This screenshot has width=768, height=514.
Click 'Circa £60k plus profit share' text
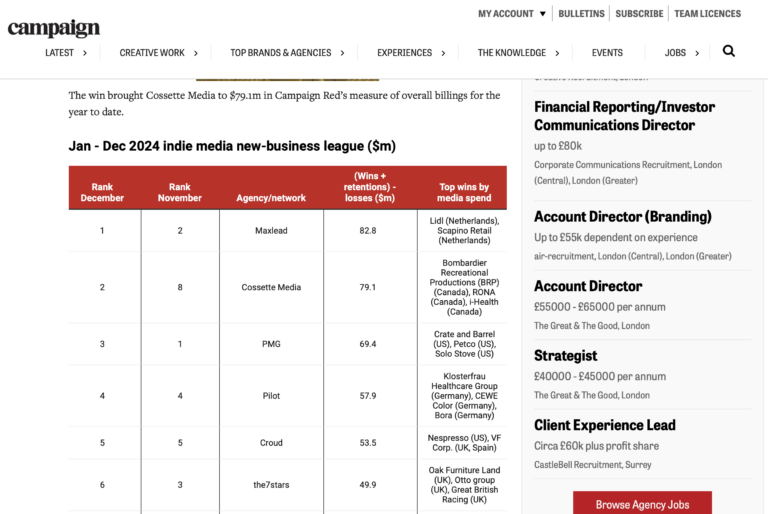point(596,446)
